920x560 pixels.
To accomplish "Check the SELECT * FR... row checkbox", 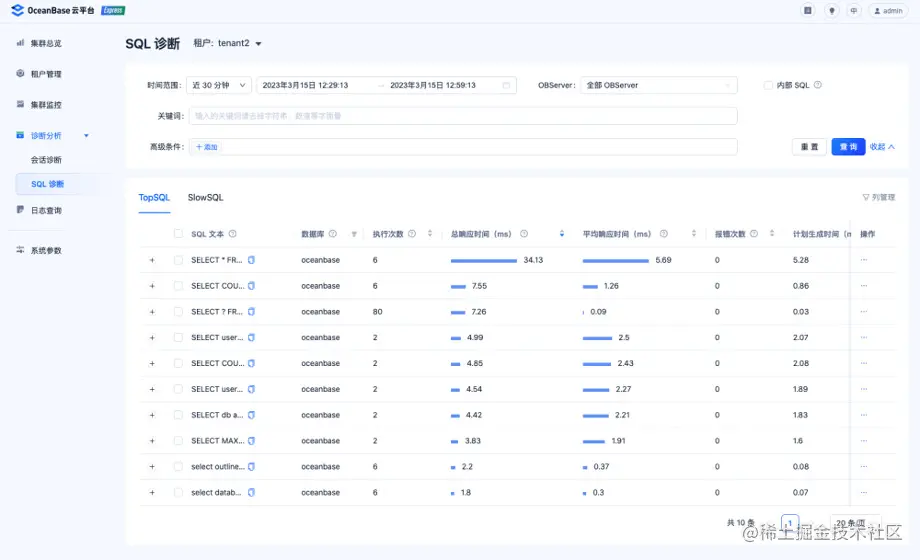I will 178,260.
